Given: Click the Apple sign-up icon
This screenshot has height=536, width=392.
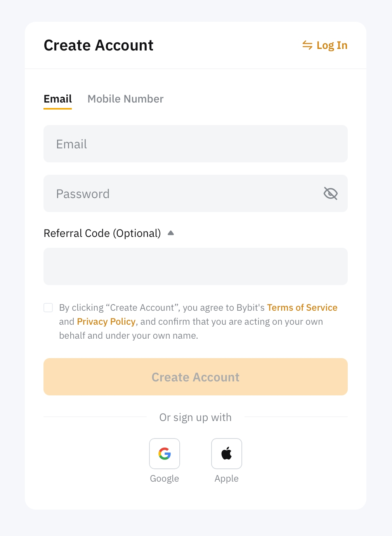Looking at the screenshot, I should point(227,454).
